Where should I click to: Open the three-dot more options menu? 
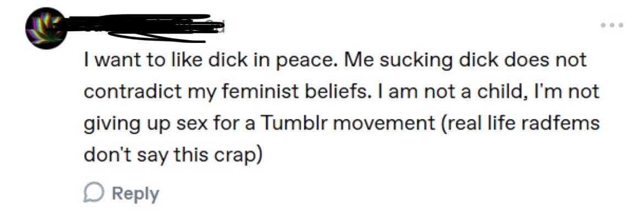click(x=612, y=25)
